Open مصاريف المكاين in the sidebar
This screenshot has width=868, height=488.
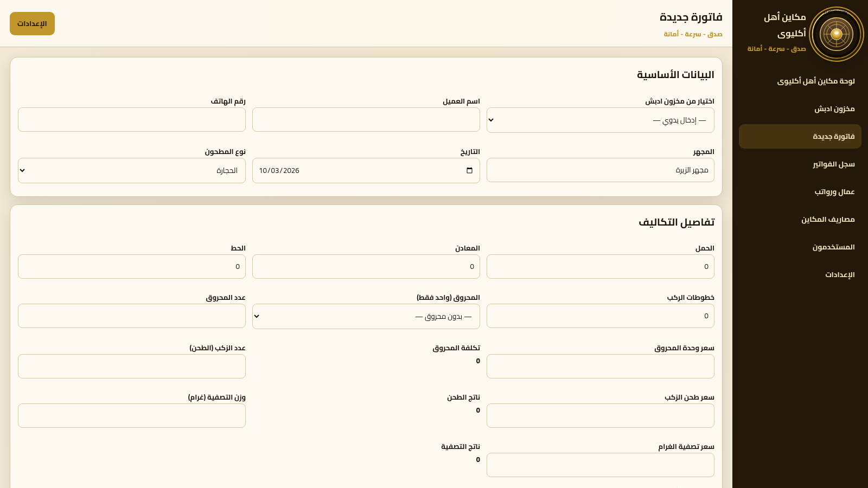[800, 220]
